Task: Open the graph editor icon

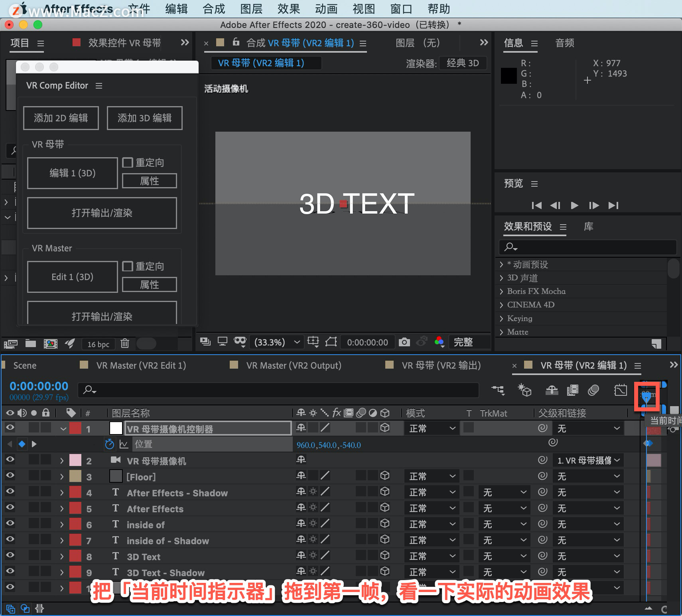Action: point(621,390)
